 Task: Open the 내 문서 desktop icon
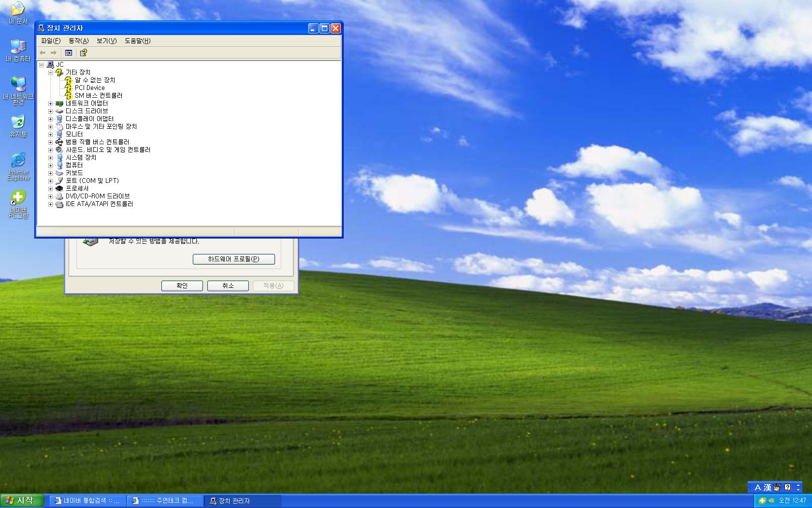click(18, 13)
